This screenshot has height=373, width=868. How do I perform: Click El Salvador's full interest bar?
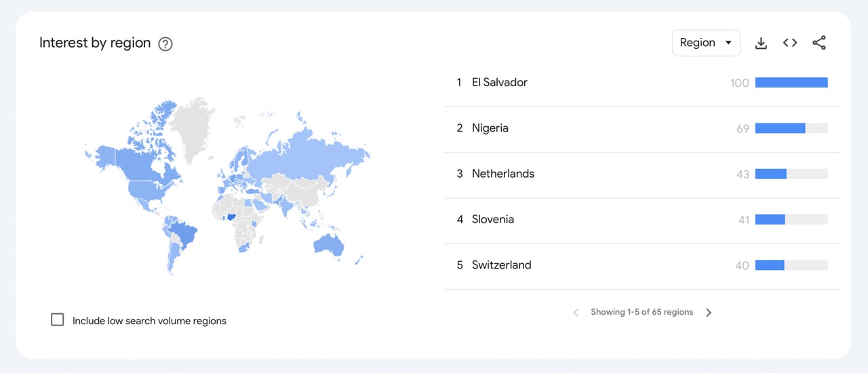click(x=791, y=83)
